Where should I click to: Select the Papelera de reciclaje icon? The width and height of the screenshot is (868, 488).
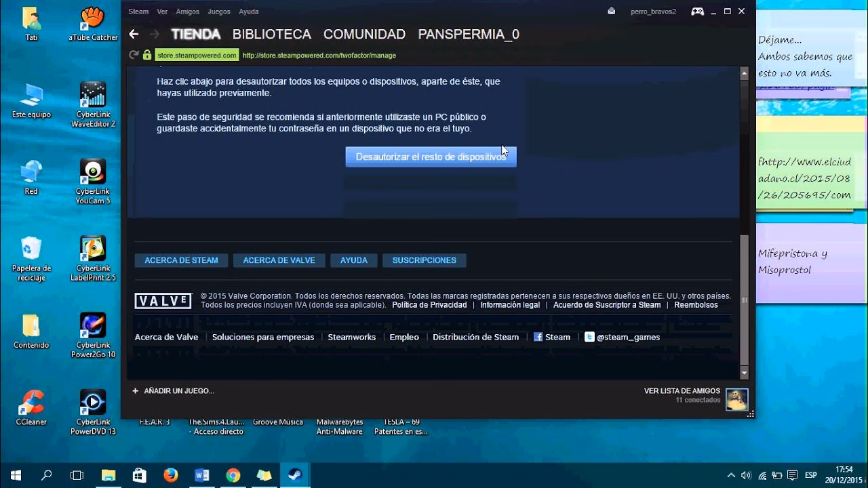[x=31, y=258]
